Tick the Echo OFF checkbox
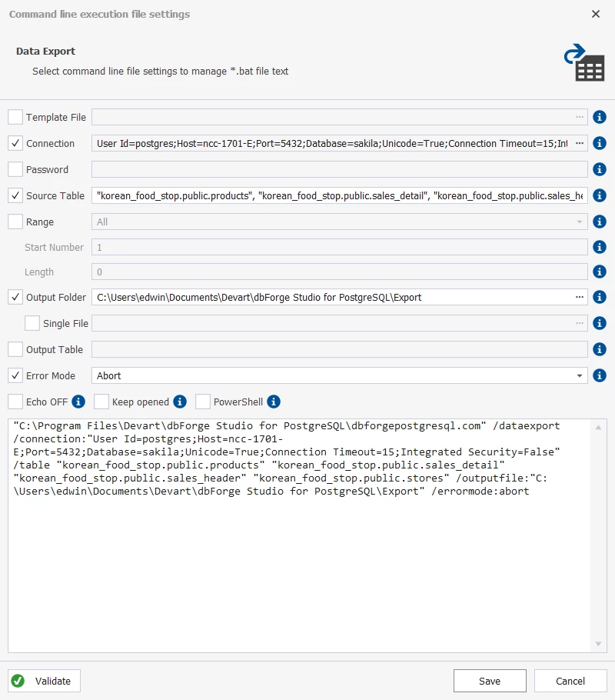615x700 pixels. click(15, 402)
